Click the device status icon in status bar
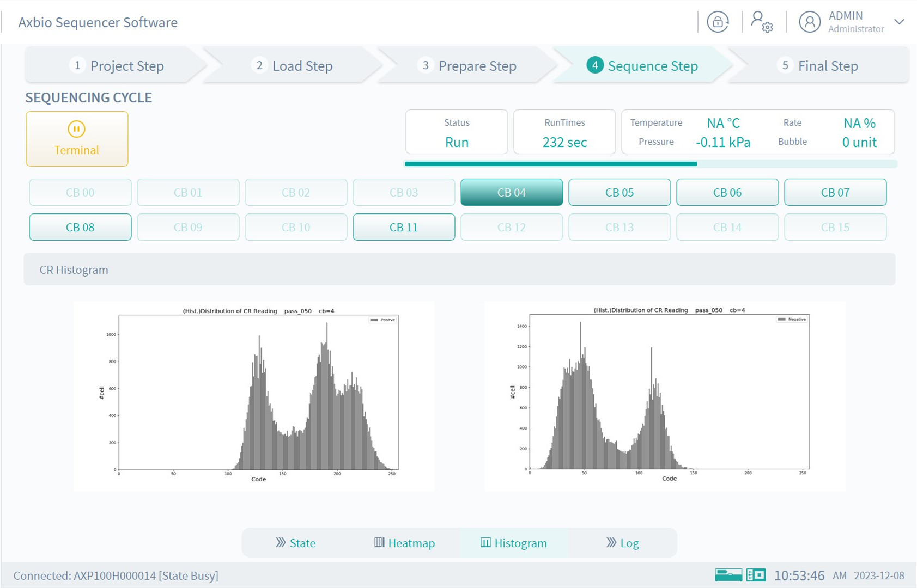This screenshot has height=588, width=917. [728, 575]
